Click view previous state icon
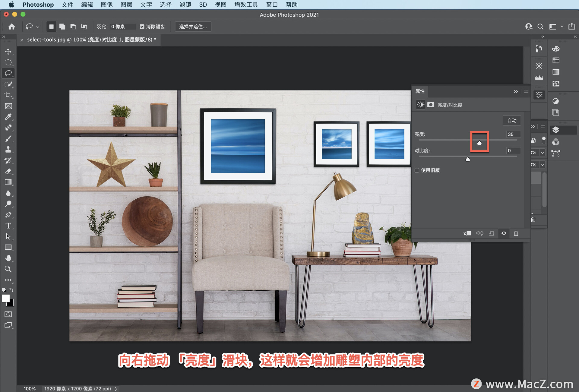Viewport: 579px width, 392px height. pyautogui.click(x=479, y=233)
